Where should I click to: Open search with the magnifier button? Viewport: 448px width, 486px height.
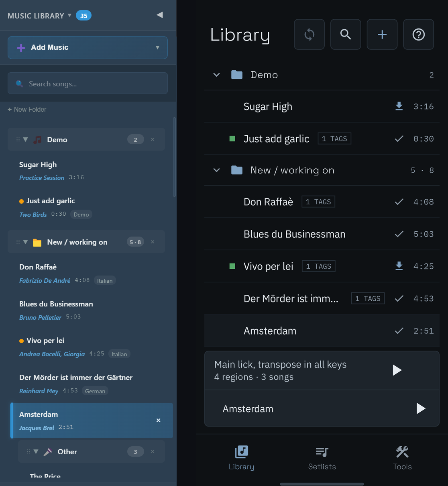[x=346, y=35]
